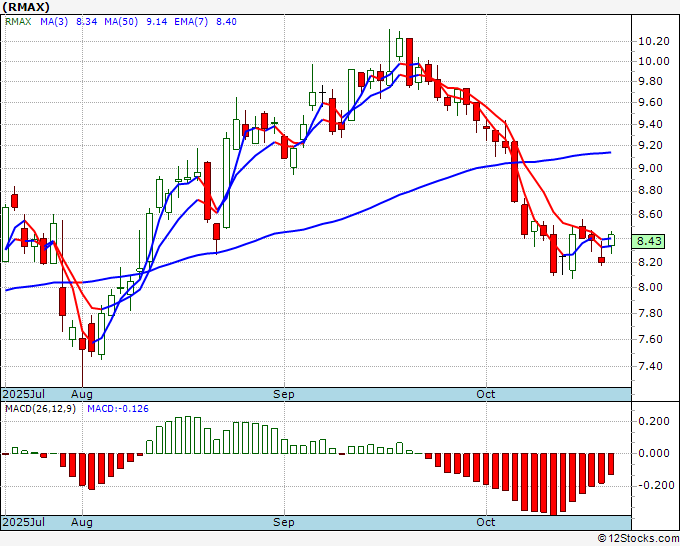Image resolution: width=680 pixels, height=546 pixels.
Task: Click the green RMAX legend label
Action: pos(18,21)
